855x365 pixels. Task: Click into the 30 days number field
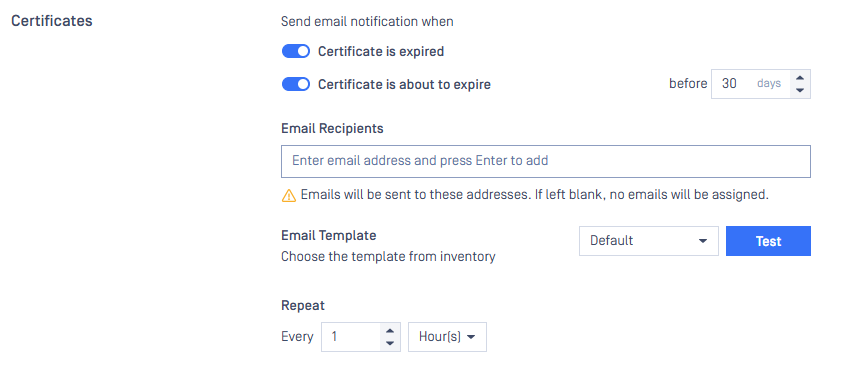750,83
